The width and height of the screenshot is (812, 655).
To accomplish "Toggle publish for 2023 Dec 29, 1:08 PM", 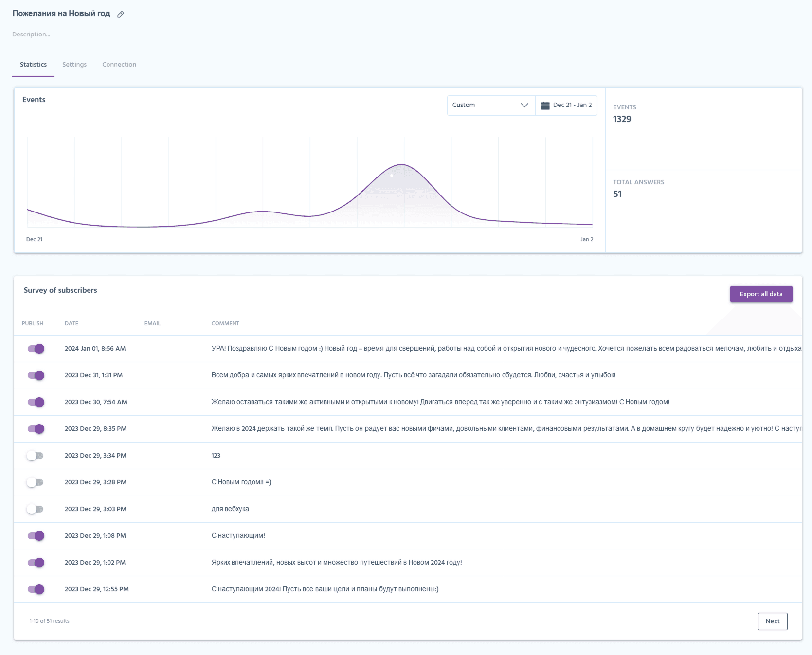I will point(36,536).
